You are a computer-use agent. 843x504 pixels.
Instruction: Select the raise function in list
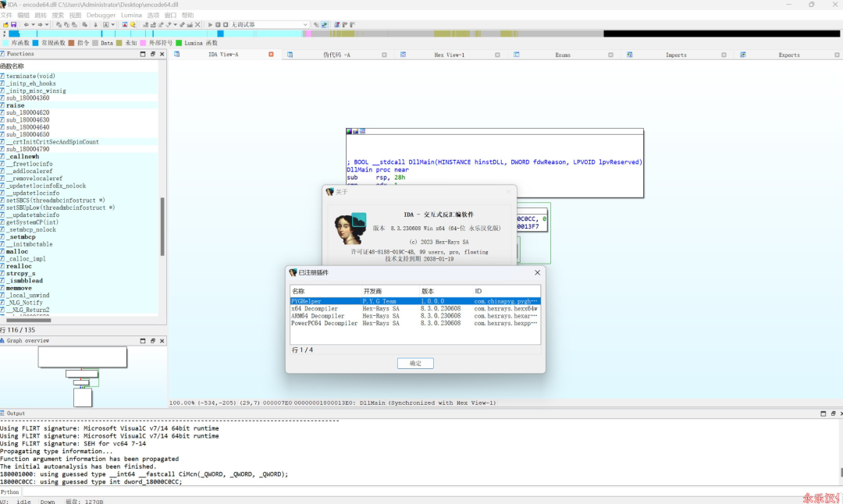point(79,105)
